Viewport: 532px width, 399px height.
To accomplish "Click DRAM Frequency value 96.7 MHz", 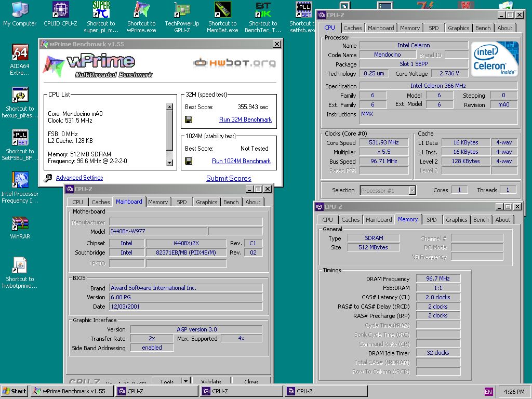I will (437, 278).
